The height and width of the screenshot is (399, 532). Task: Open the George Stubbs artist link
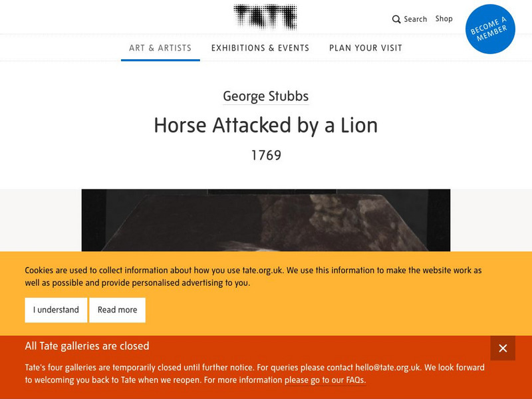pos(265,96)
